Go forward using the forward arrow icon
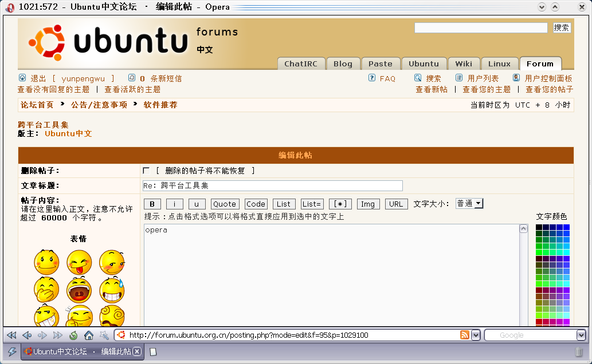Image resolution: width=592 pixels, height=364 pixels. click(x=42, y=335)
